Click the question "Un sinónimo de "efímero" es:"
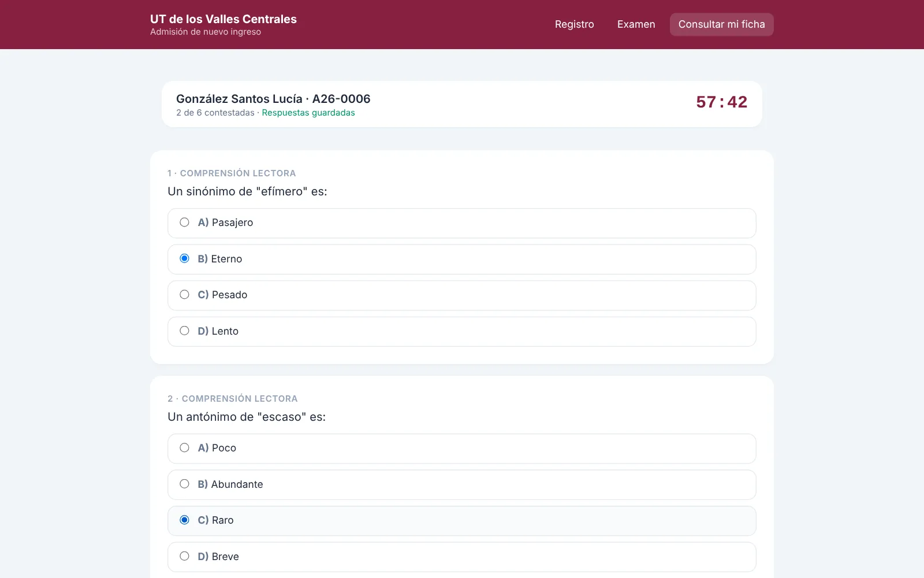924x578 pixels. 247,191
